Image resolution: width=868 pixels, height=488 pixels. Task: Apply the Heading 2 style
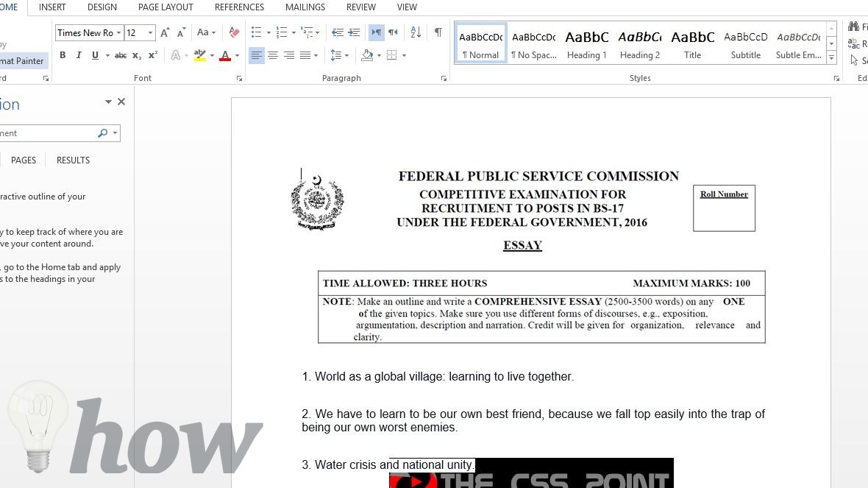point(640,43)
